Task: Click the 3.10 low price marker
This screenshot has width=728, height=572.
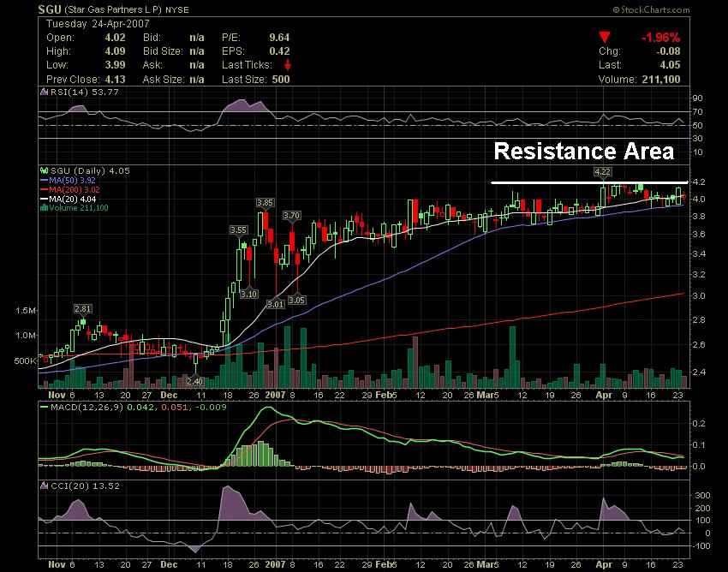Action: click(249, 294)
